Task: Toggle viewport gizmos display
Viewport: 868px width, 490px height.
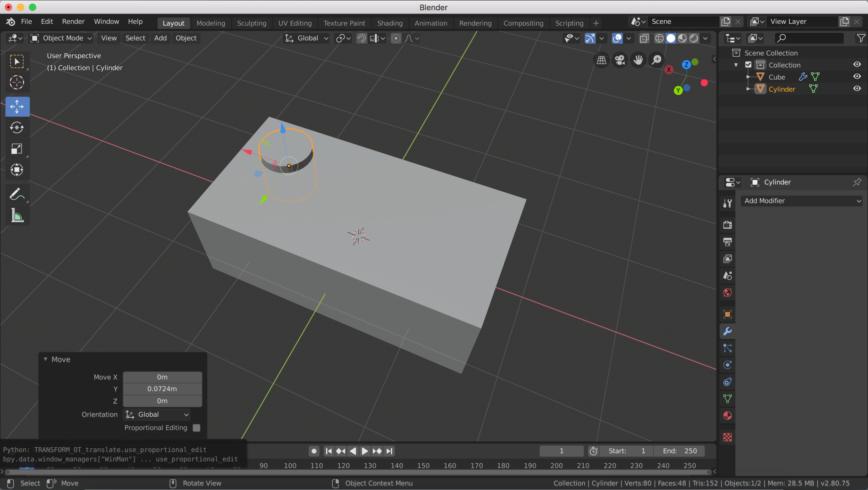Action: click(590, 38)
